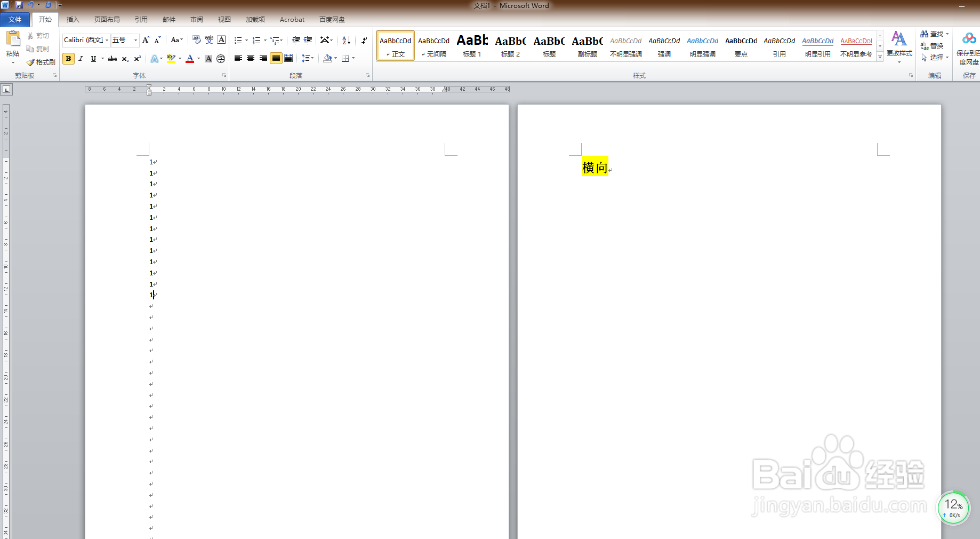This screenshot has height=539, width=980.
Task: Click the 更改样式 (Change Styles) button
Action: click(x=899, y=47)
